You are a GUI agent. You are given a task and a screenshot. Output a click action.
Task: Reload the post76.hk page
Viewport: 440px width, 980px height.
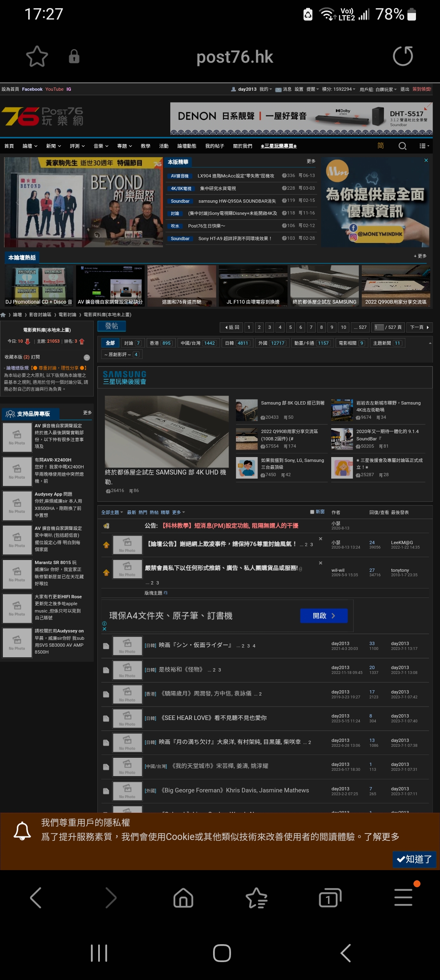(403, 56)
